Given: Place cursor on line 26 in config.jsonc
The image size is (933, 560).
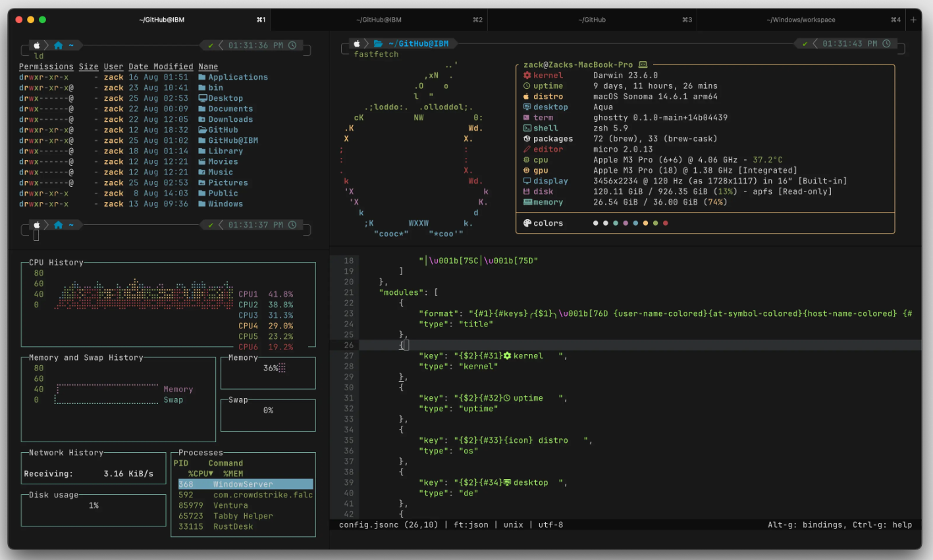Looking at the screenshot, I should coord(404,345).
